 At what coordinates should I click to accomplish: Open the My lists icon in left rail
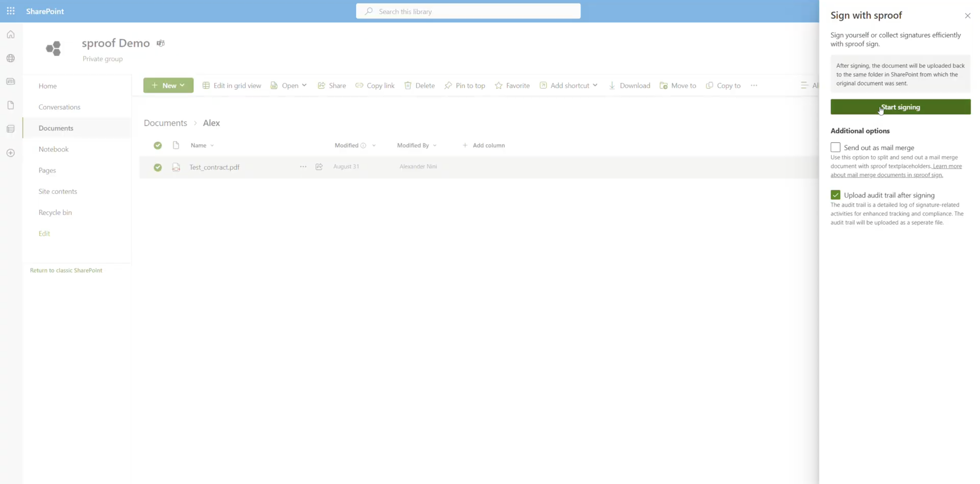11,129
